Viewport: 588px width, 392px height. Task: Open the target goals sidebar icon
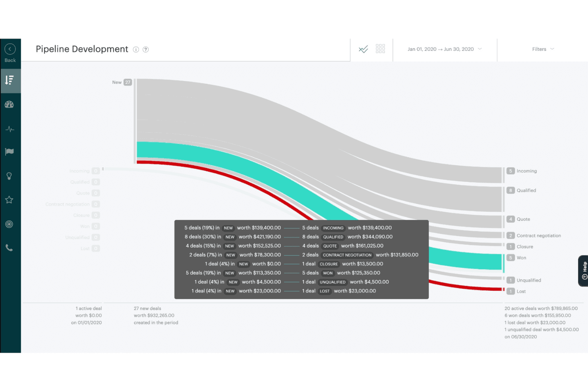10,224
